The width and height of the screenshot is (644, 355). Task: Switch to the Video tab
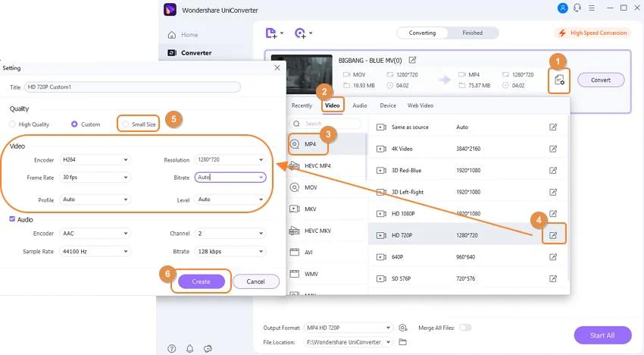pos(333,105)
